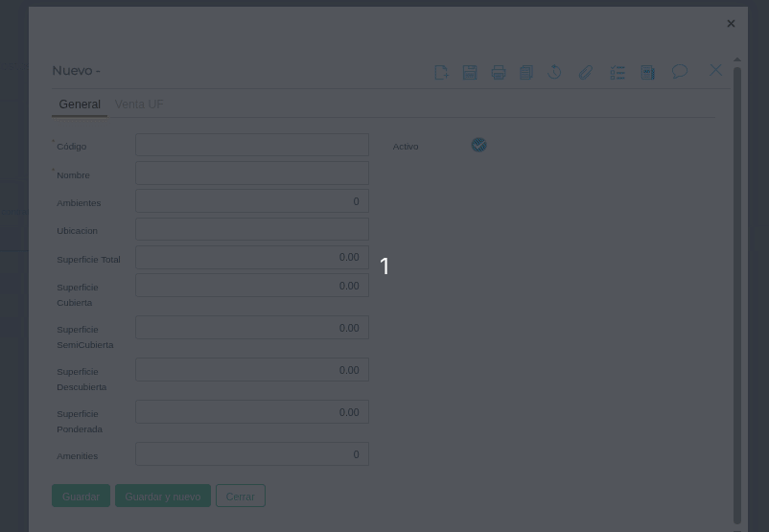
Task: Click the 'Nombre' field label
Action: [x=73, y=175]
